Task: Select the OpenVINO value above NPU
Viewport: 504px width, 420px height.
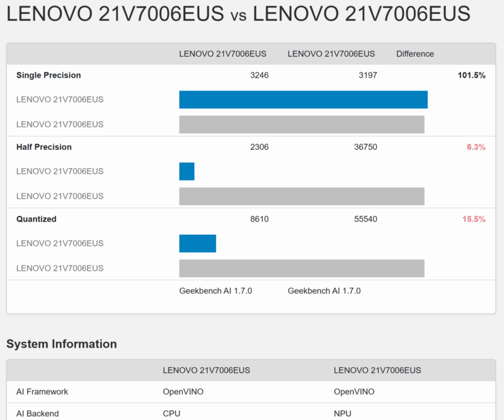Action: [x=354, y=392]
